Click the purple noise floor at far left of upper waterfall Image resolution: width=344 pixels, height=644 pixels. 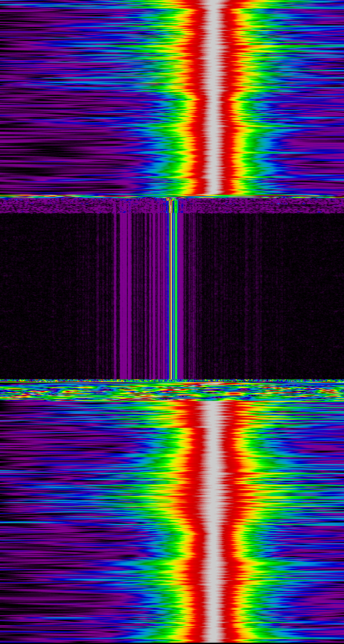25,97
